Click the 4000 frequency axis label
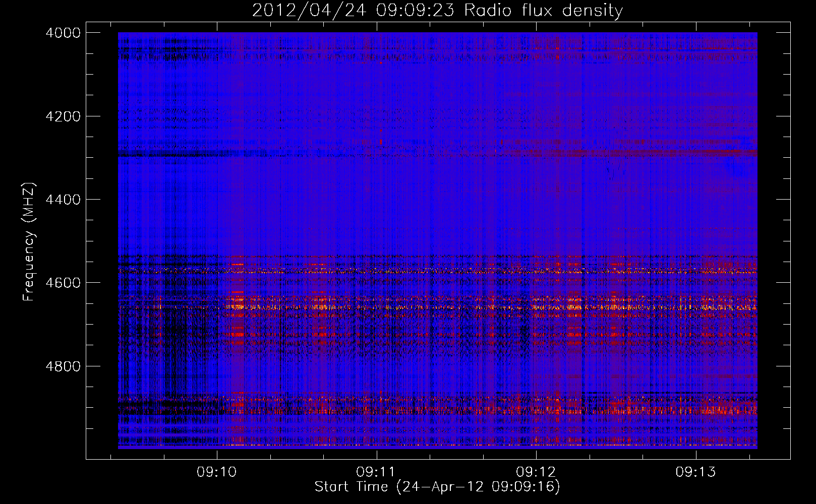The width and height of the screenshot is (816, 504). coord(63,33)
